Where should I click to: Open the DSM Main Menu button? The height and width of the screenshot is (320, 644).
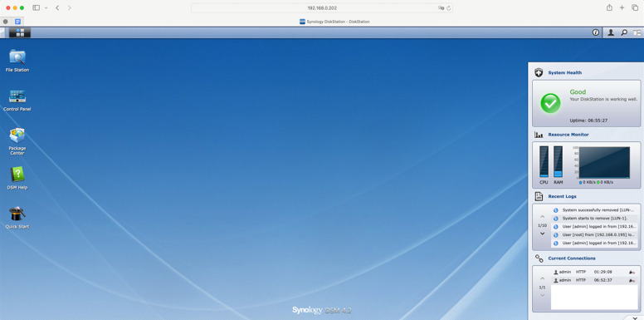pos(20,32)
